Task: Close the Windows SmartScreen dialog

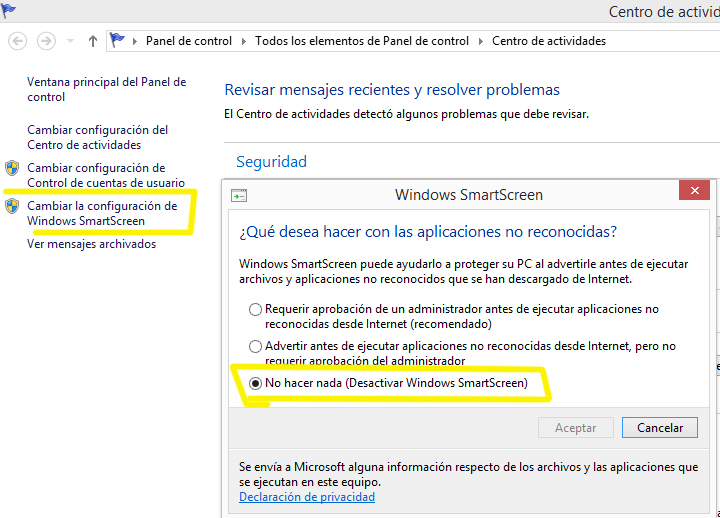Action: coord(694,190)
